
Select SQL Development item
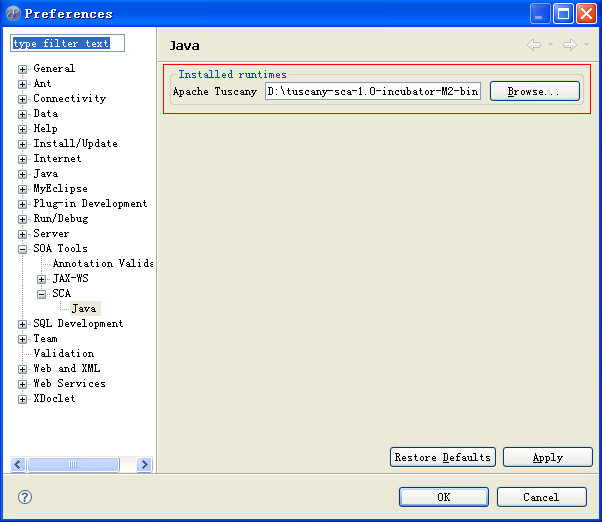[78, 324]
